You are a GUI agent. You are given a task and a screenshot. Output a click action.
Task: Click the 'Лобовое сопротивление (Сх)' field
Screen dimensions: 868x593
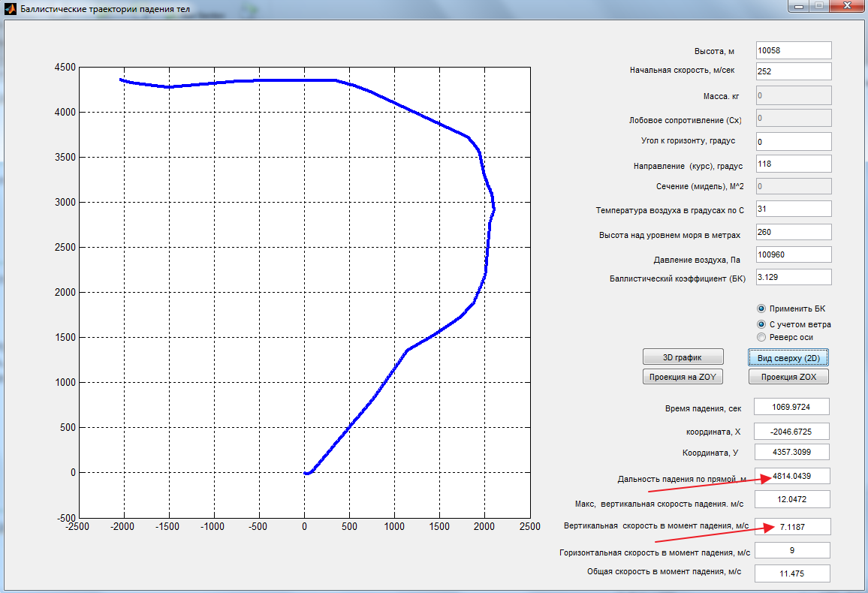click(x=793, y=118)
